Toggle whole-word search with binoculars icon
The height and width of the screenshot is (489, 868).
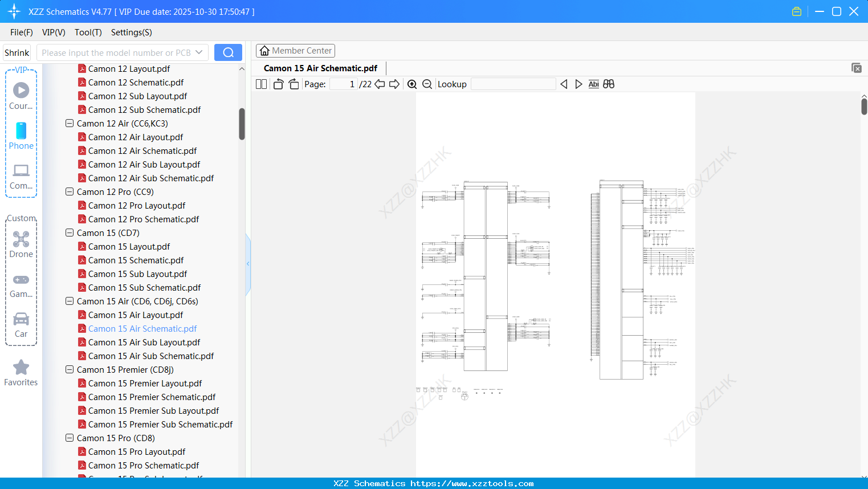click(x=608, y=84)
